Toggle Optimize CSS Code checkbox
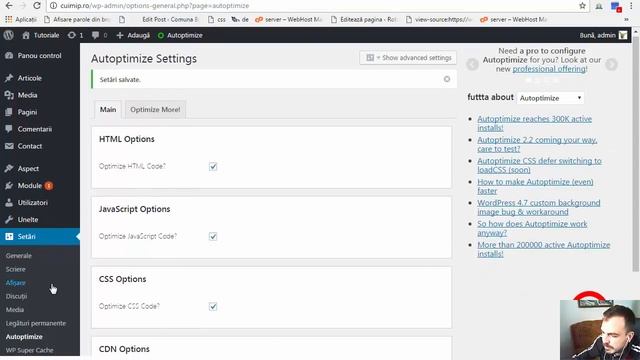 213,306
